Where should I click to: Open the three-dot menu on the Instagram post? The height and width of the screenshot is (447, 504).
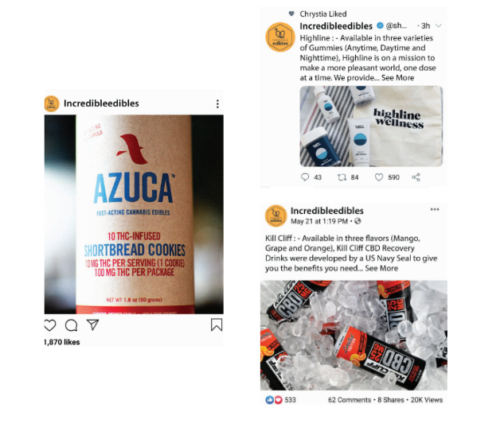(217, 103)
